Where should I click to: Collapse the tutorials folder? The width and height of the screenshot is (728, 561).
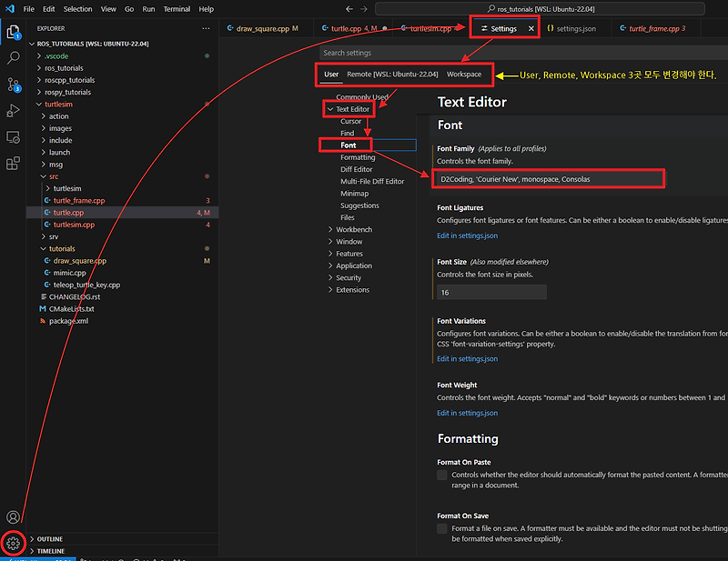44,249
